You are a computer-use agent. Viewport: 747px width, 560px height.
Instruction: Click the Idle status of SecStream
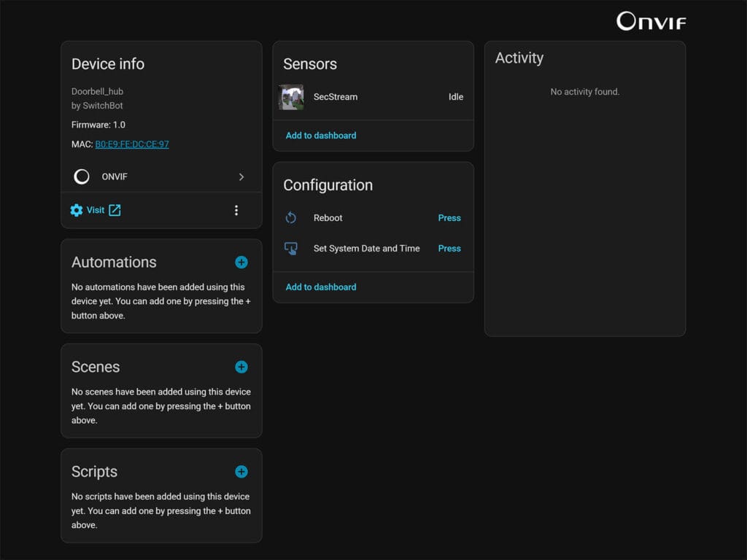[455, 96]
